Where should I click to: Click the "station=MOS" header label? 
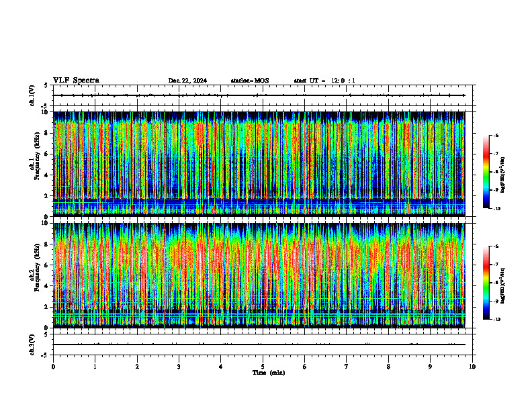[x=250, y=81]
